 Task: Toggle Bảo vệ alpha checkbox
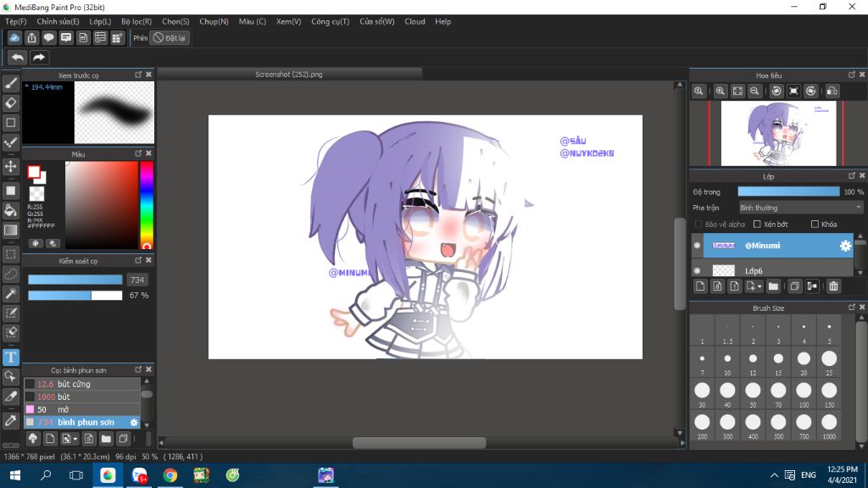698,224
